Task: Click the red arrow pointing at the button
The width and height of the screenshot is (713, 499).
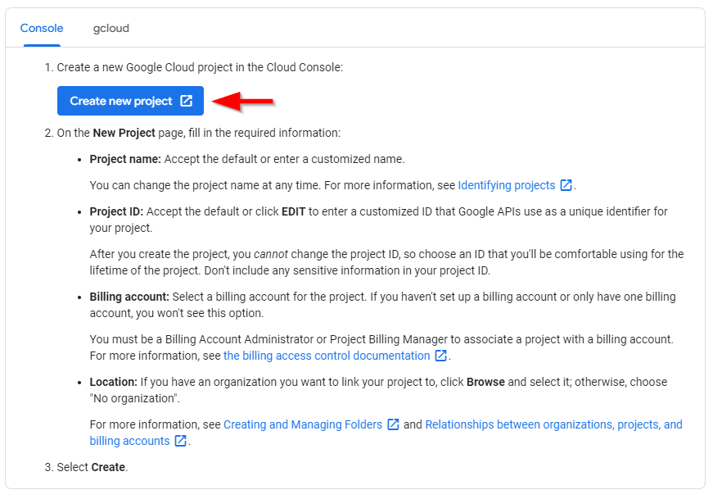Action: tap(243, 101)
